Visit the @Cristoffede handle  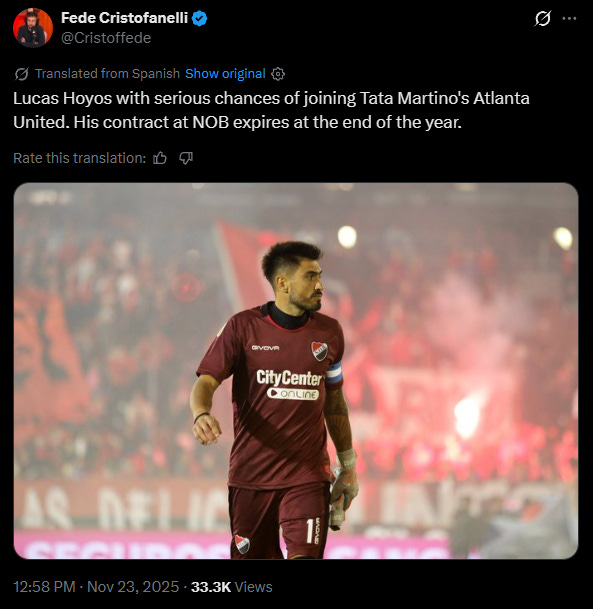[x=106, y=38]
